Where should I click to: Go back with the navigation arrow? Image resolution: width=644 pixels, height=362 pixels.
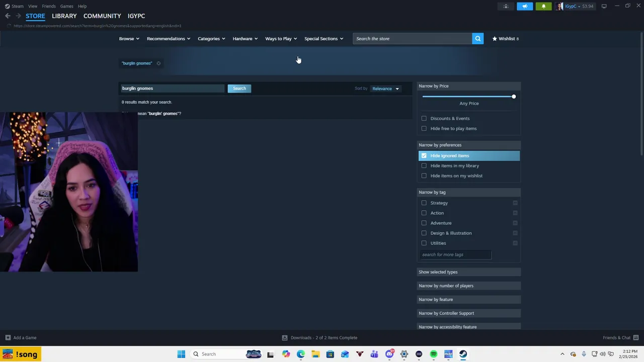coord(8,16)
